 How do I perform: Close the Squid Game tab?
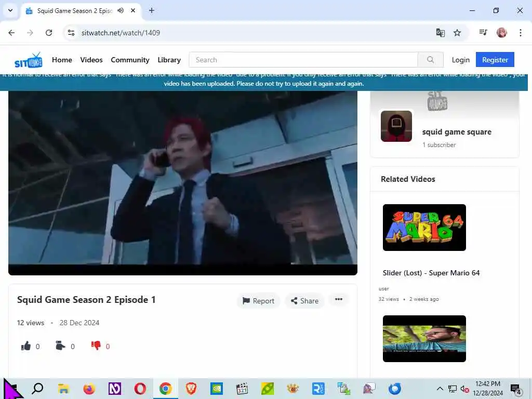coord(133,10)
